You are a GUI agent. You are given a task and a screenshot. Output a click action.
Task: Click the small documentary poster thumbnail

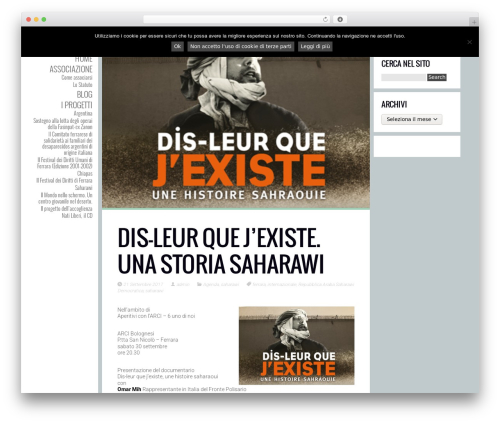tap(297, 346)
